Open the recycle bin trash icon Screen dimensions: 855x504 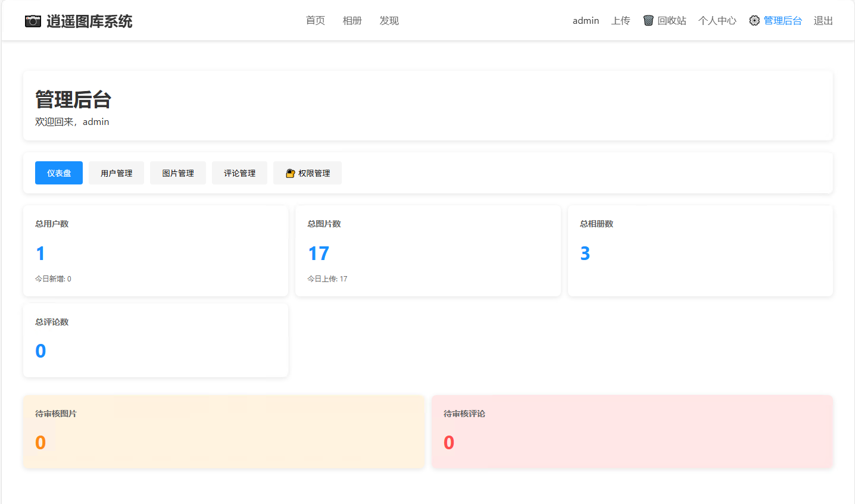(x=648, y=21)
